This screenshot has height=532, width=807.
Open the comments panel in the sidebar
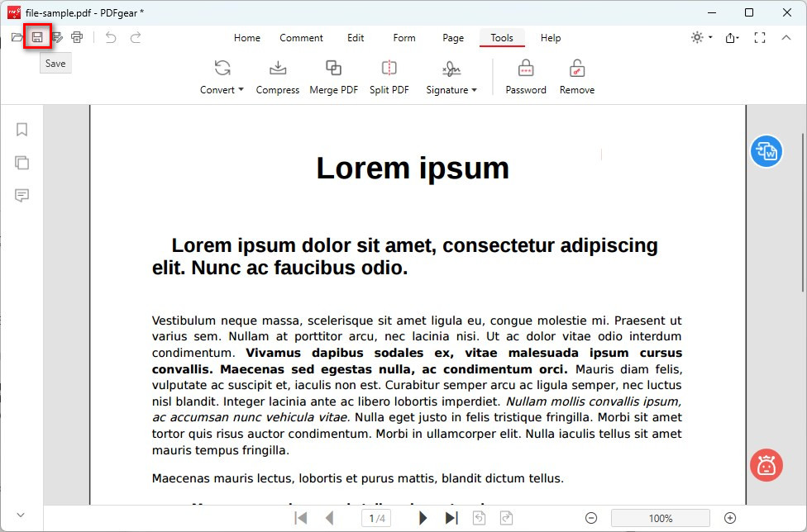coord(21,196)
